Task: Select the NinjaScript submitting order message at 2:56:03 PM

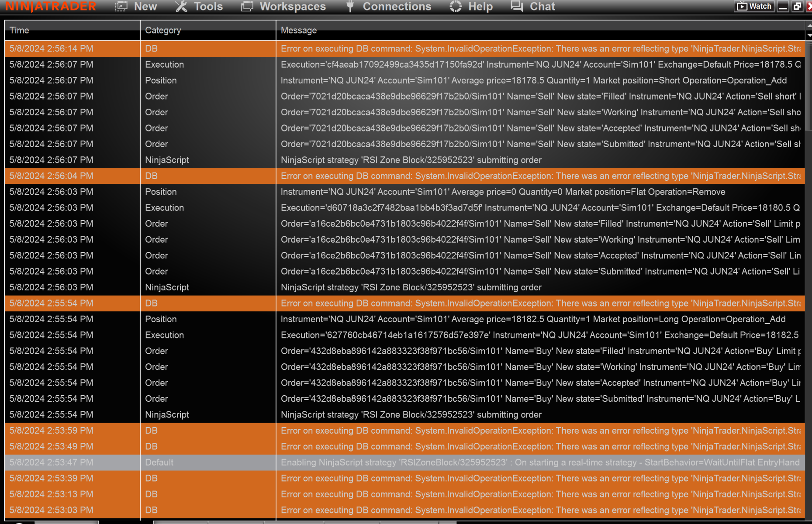Action: [540, 287]
